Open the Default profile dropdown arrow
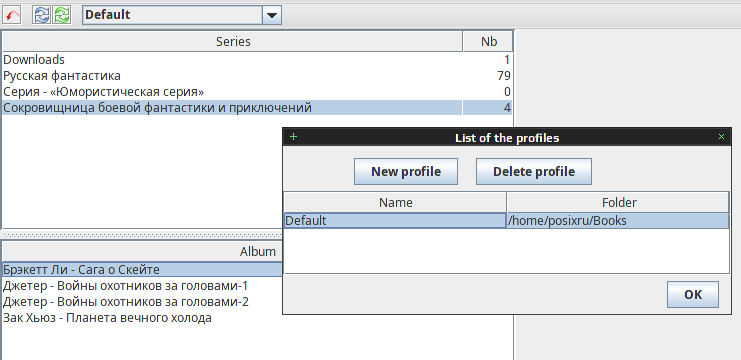Viewport: 741px width, 360px height. tap(272, 15)
